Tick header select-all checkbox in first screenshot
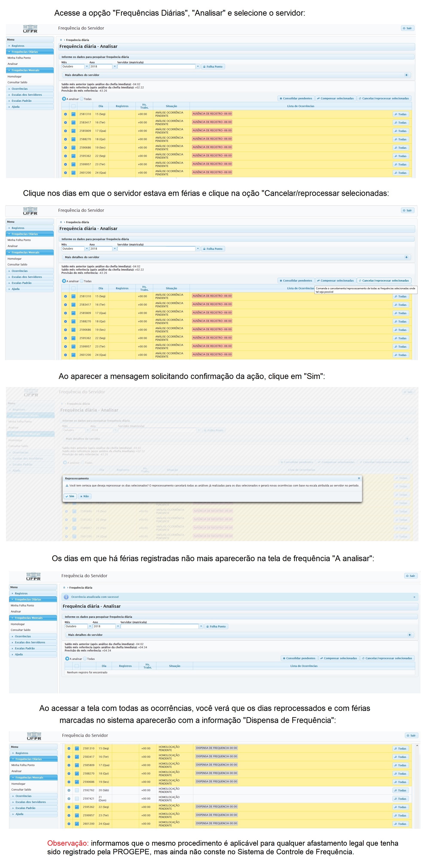Viewport: 439px width, 868px height. point(73,106)
